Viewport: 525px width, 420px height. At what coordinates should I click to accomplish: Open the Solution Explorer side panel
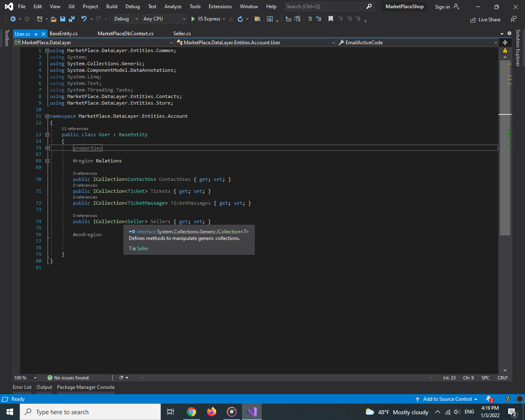[x=518, y=48]
